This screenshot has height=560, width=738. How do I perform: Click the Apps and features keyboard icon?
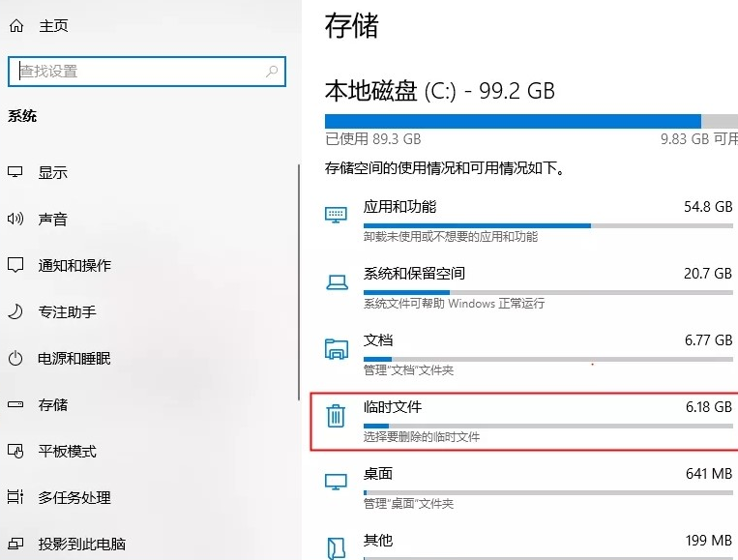pyautogui.click(x=336, y=215)
